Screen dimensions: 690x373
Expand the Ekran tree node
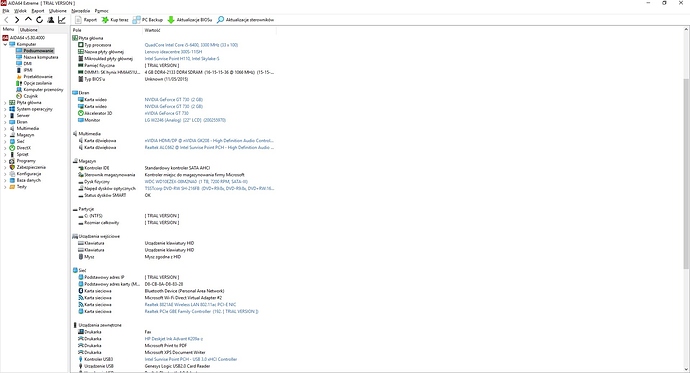tap(5, 122)
